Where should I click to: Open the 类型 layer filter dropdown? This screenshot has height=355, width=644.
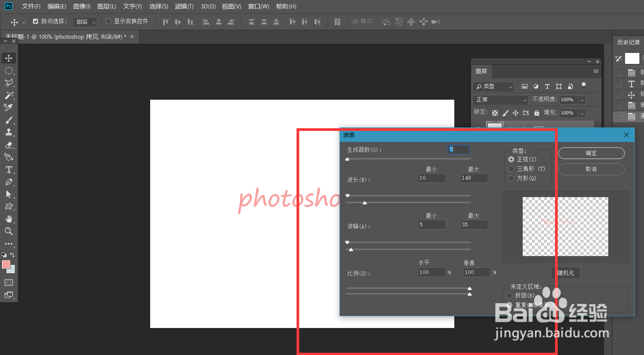(493, 87)
